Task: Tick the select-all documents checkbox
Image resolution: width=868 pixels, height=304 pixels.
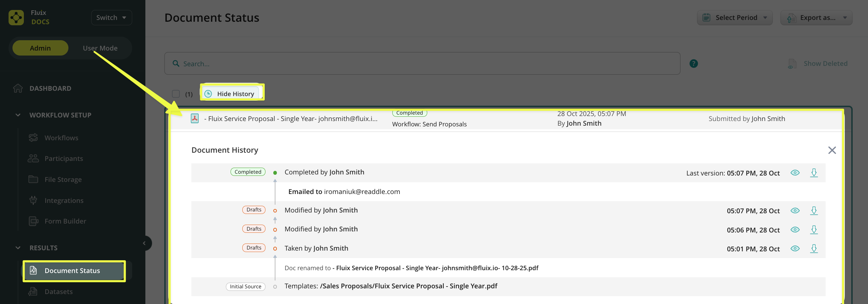Action: coord(176,94)
